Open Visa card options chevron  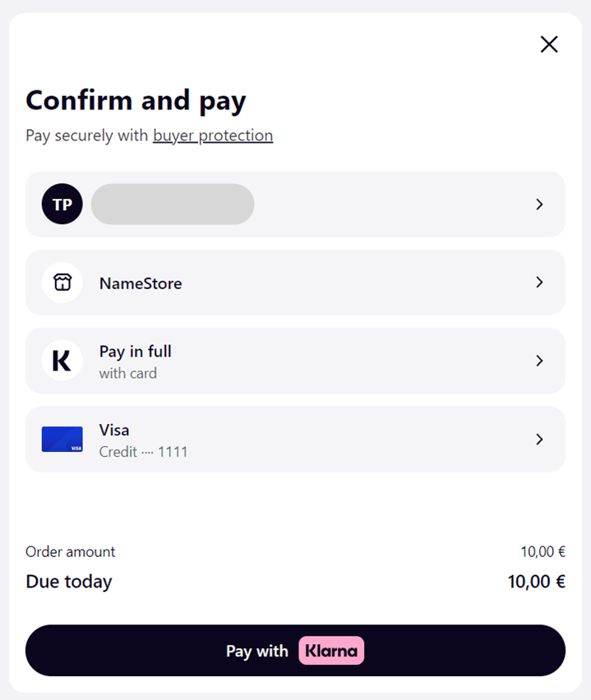539,440
